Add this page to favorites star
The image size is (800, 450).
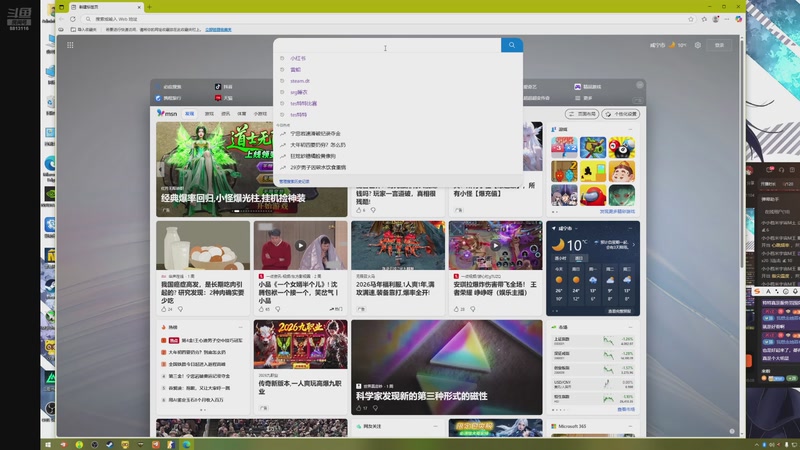tap(691, 19)
